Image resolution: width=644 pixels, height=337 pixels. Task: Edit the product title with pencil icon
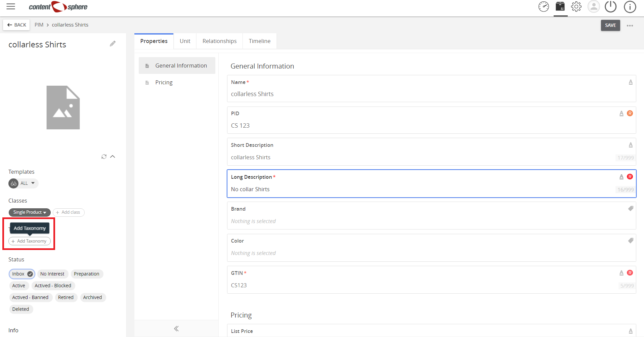click(113, 44)
